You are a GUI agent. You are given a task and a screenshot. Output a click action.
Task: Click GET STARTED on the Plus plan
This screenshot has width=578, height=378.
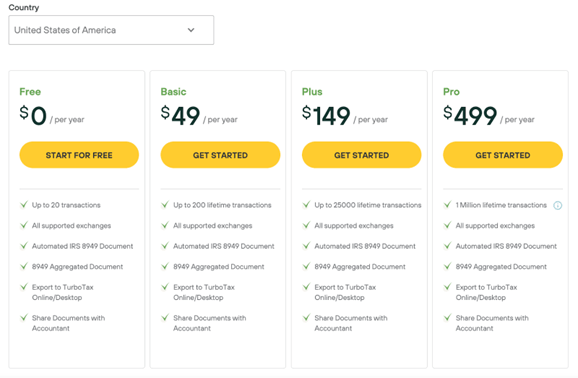361,155
